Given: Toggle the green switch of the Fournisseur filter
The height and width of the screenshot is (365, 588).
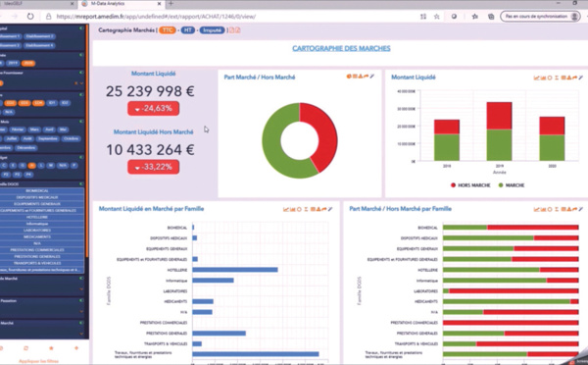Looking at the screenshot, I should (x=81, y=73).
